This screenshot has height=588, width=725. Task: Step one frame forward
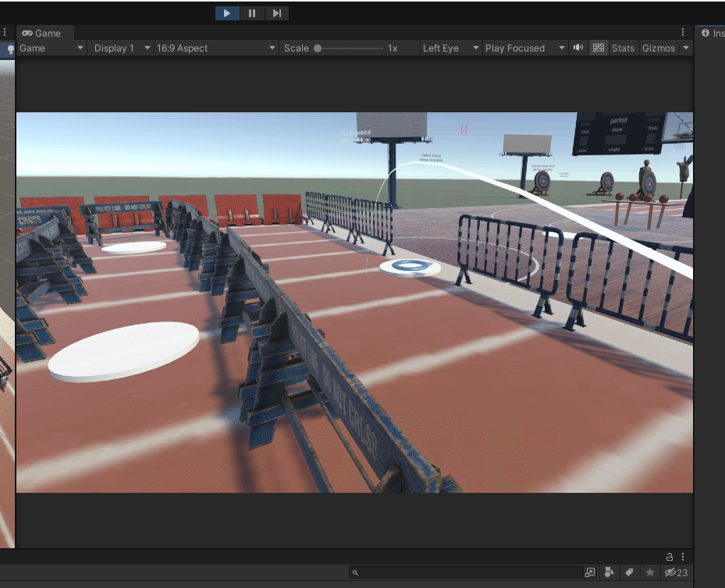(x=277, y=12)
